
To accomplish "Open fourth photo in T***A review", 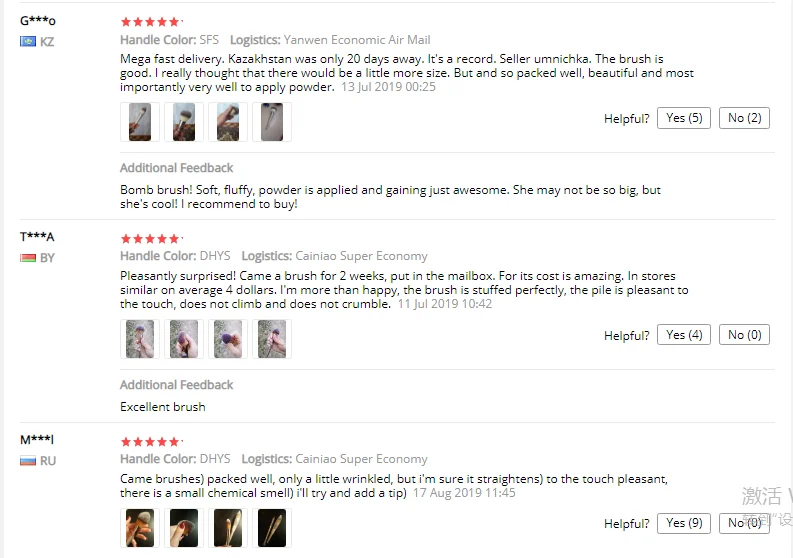I will pos(272,339).
